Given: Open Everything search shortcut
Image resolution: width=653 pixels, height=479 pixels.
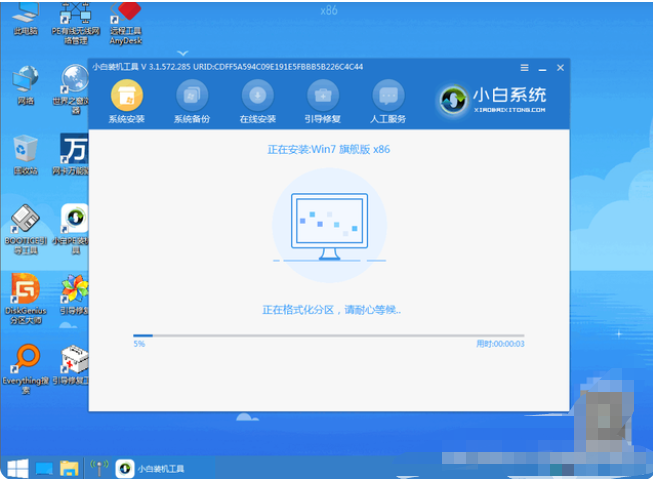Looking at the screenshot, I should click(24, 362).
